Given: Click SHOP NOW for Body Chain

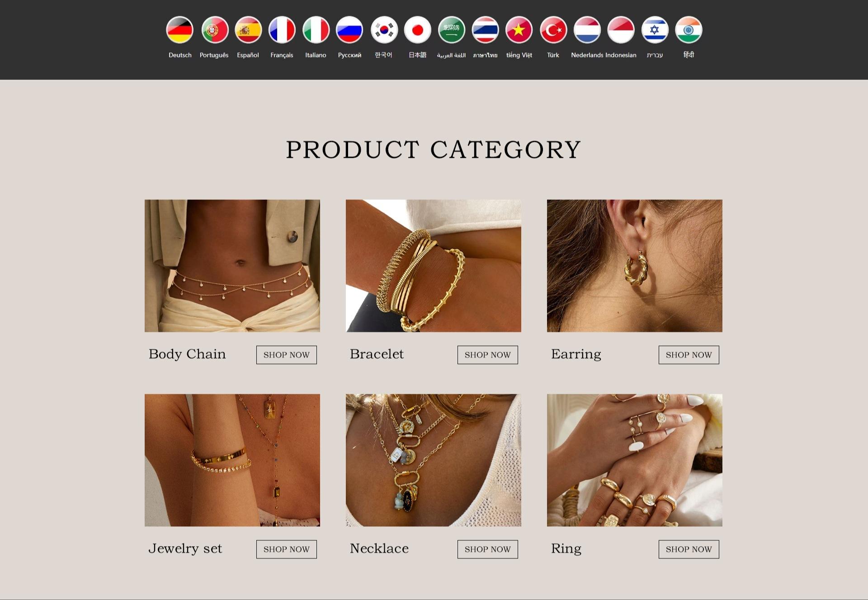Looking at the screenshot, I should (x=287, y=355).
